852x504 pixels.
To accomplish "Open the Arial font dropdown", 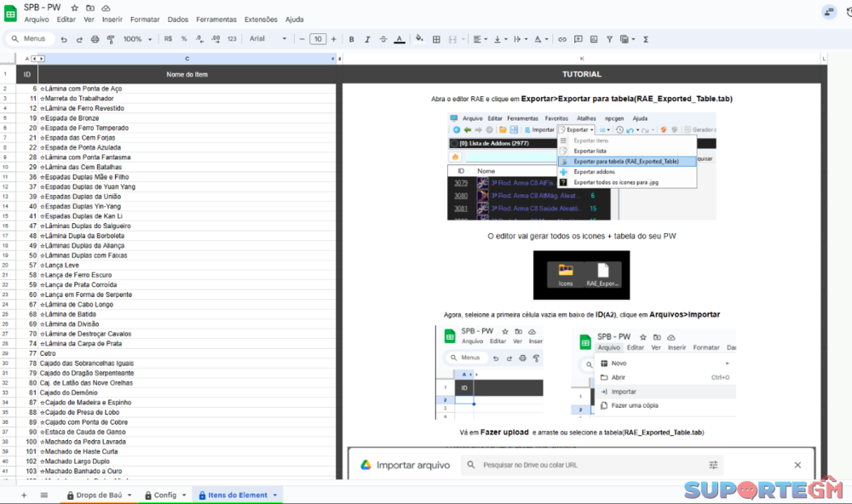I will point(268,39).
